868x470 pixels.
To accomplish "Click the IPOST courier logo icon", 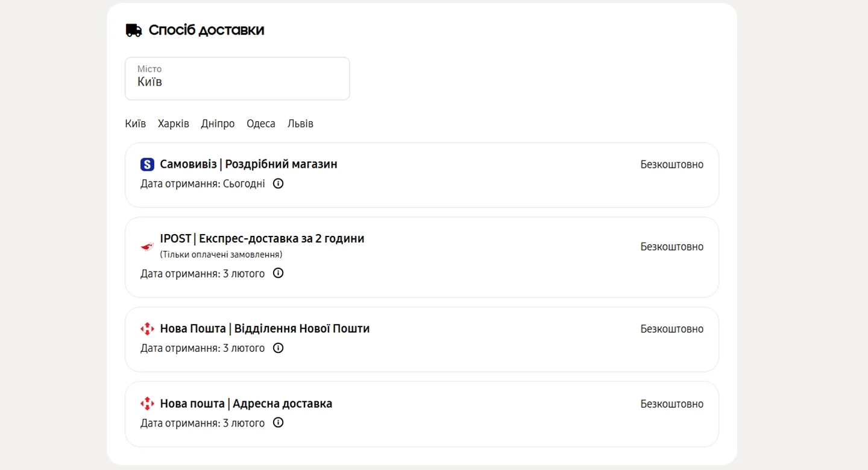I will 147,246.
